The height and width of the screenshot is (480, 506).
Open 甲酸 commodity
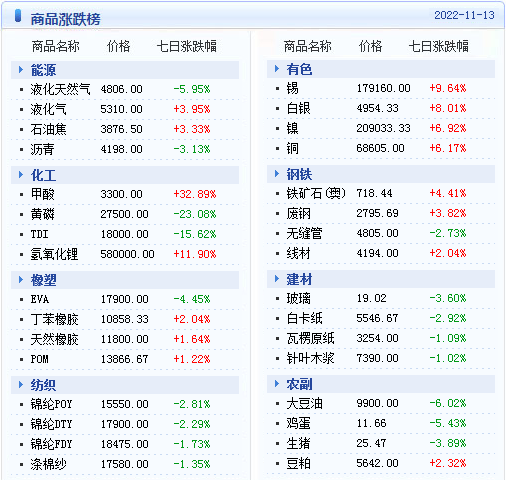click(42, 194)
